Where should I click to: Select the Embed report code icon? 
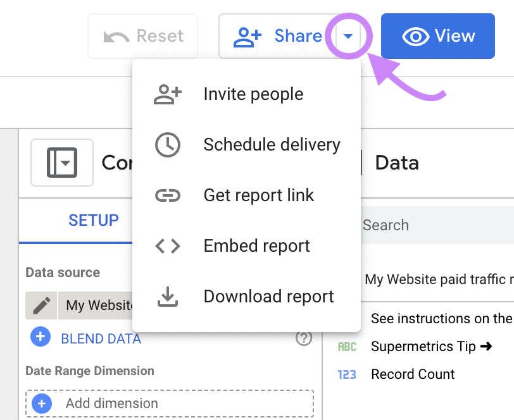click(168, 245)
